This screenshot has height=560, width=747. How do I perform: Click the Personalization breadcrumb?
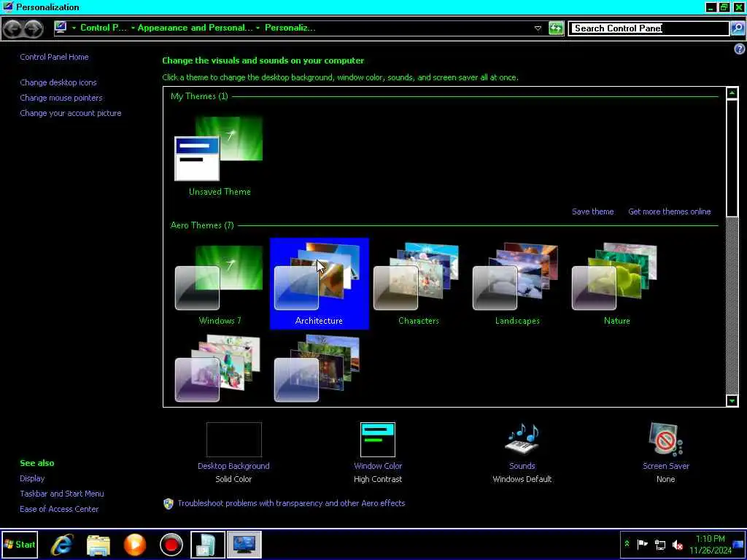point(290,28)
